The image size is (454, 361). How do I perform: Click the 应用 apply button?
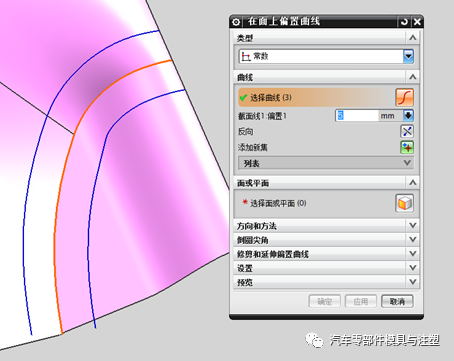click(361, 301)
